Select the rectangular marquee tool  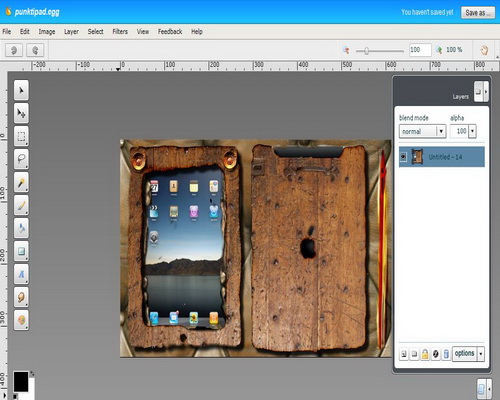tap(21, 136)
